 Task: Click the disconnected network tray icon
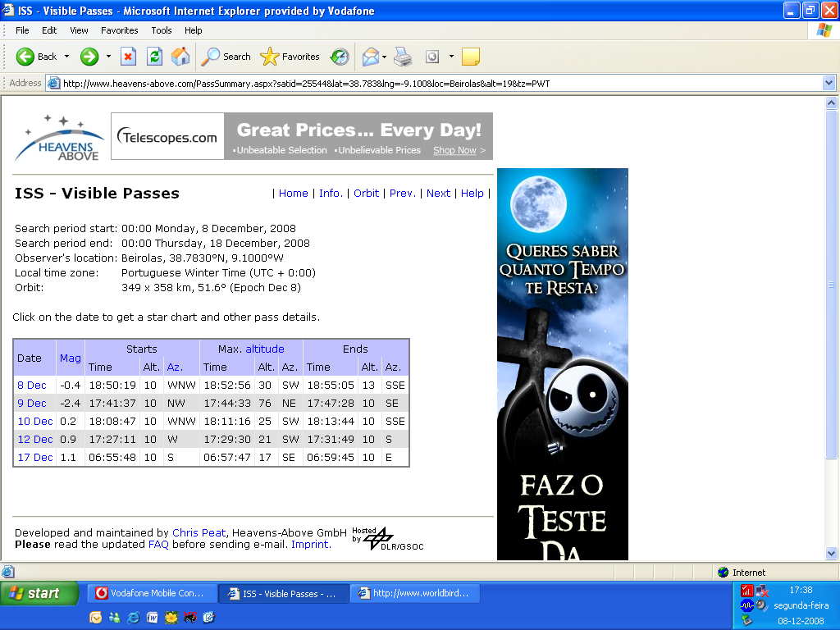point(762,591)
